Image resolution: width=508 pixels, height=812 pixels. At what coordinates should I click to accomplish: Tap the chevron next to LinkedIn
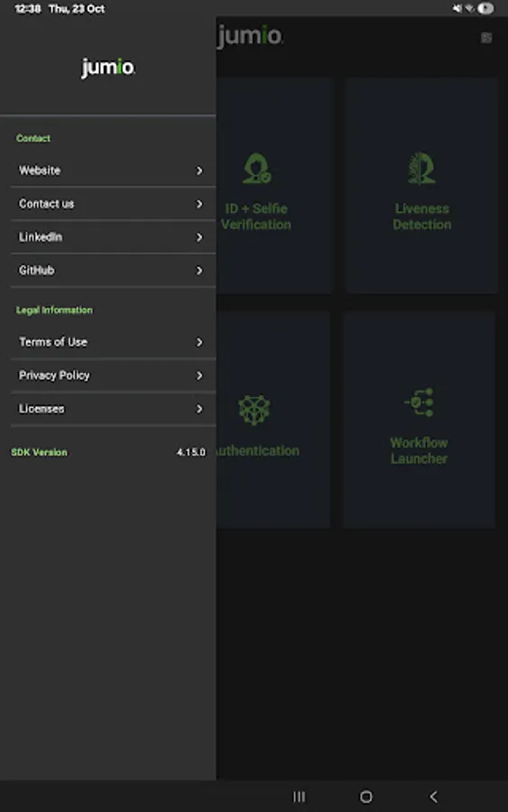[199, 237]
